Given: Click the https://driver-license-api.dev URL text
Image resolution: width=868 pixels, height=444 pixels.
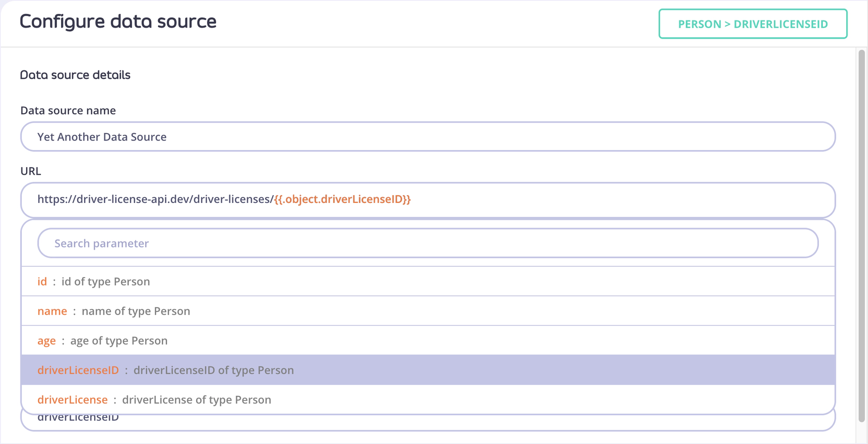Looking at the screenshot, I should (x=154, y=200).
